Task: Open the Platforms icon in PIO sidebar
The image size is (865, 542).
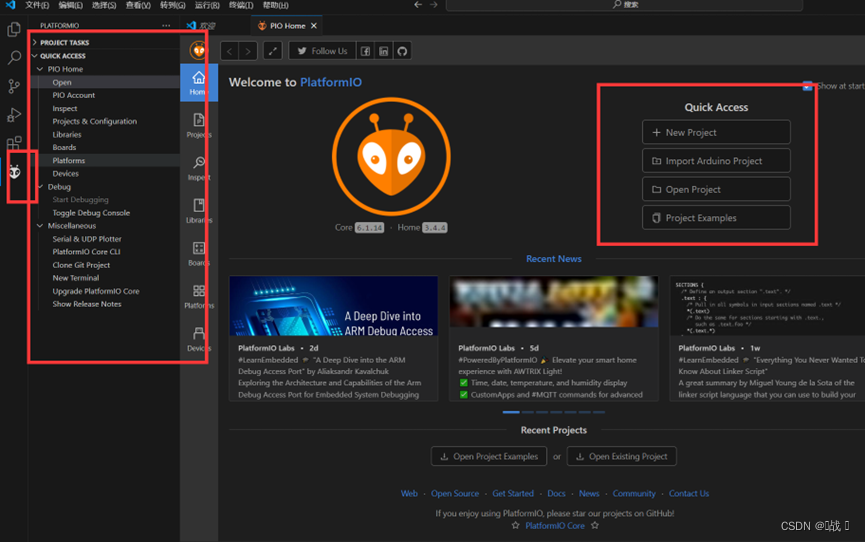Action: pyautogui.click(x=199, y=296)
